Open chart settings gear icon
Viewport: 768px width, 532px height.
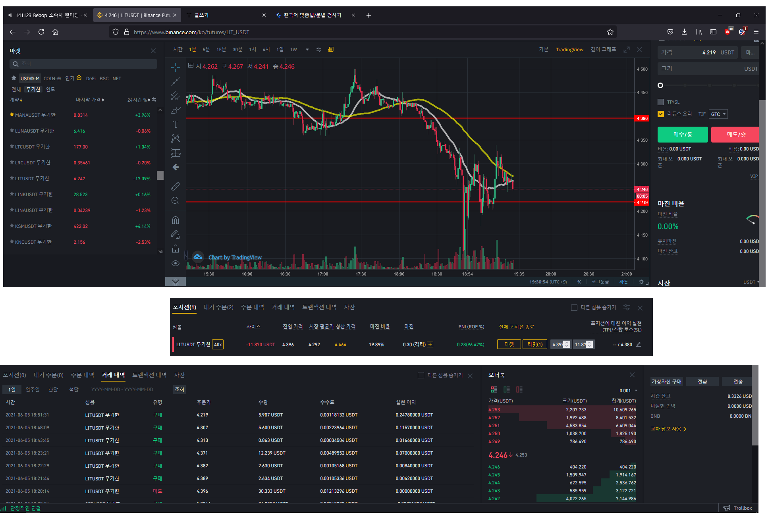click(641, 282)
